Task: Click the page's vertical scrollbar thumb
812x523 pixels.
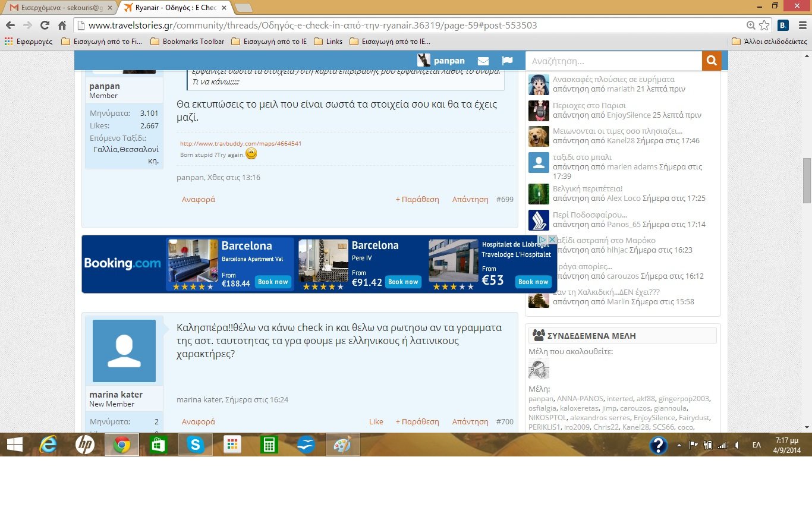Action: click(807, 181)
